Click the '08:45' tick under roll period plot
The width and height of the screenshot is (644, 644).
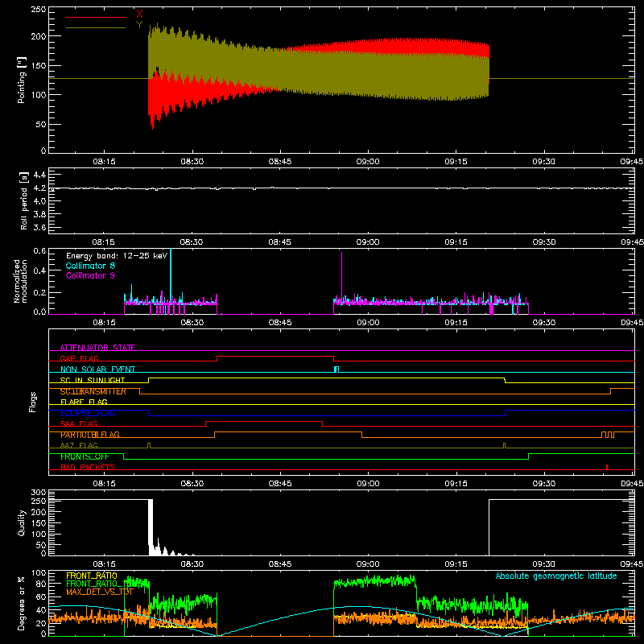tap(279, 242)
